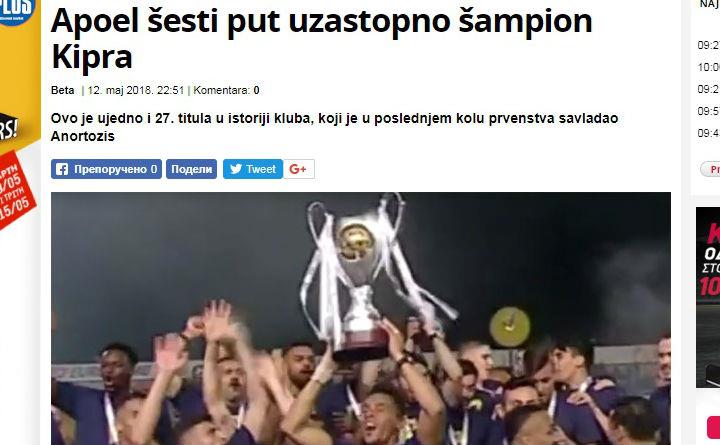The width and height of the screenshot is (720, 445).
Task: Click the Twitter bird icon
Action: tap(236, 169)
